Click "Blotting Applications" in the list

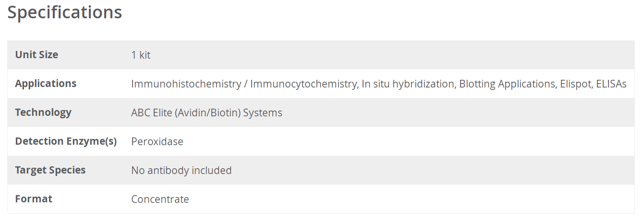(507, 84)
